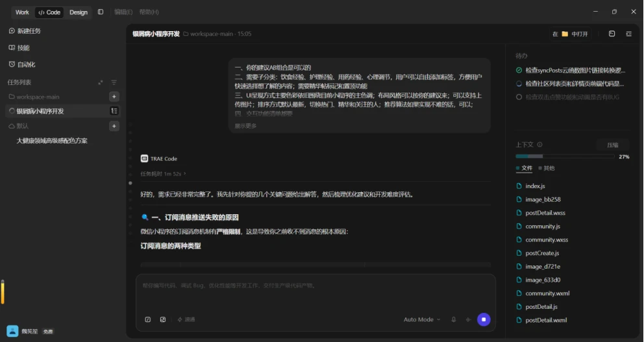Click the folder icon in 在…中打开 button
The image size is (644, 342).
tap(565, 34)
